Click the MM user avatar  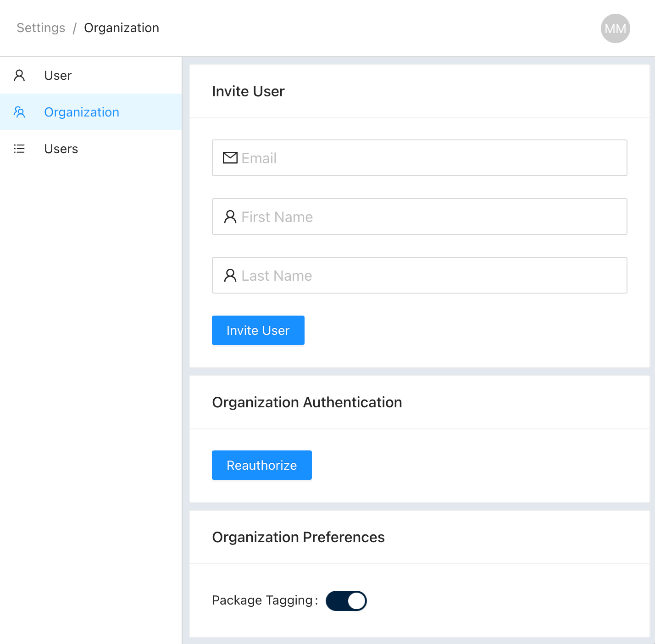point(615,28)
